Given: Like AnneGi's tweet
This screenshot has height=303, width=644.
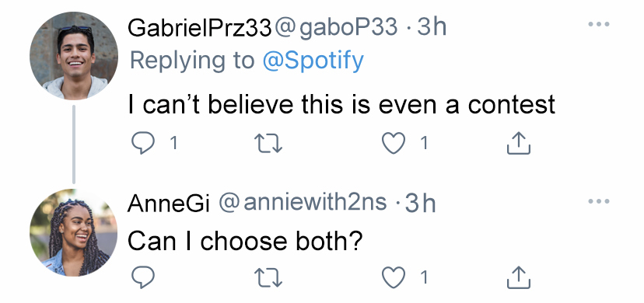Looking at the screenshot, I should pyautogui.click(x=394, y=277).
